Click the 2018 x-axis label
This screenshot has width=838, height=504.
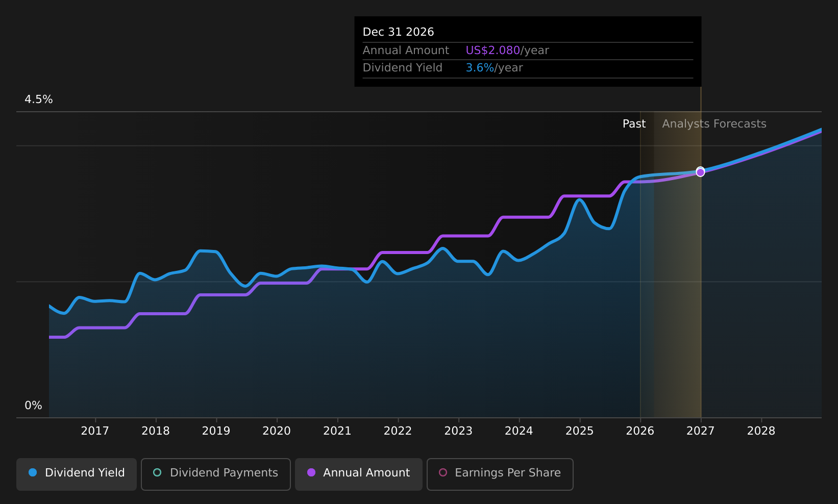click(156, 431)
